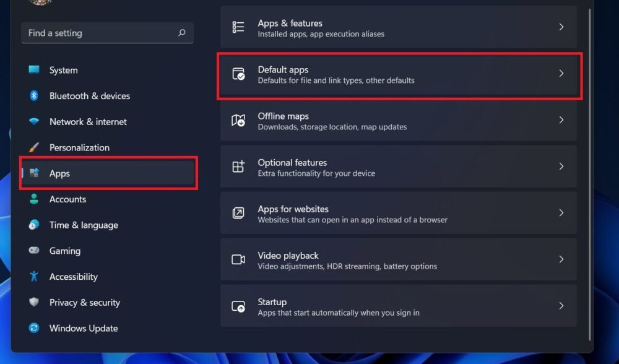
Task: Expand Video playback chevron
Action: [x=561, y=259]
